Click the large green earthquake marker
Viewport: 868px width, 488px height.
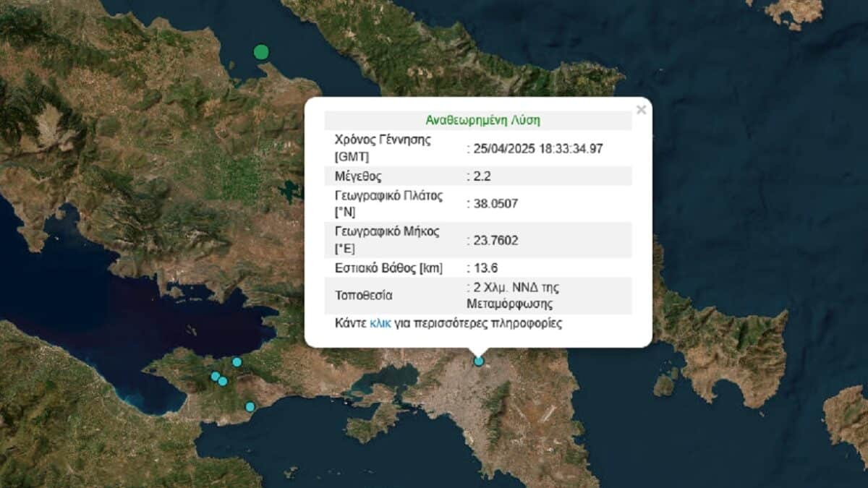pyautogui.click(x=261, y=51)
